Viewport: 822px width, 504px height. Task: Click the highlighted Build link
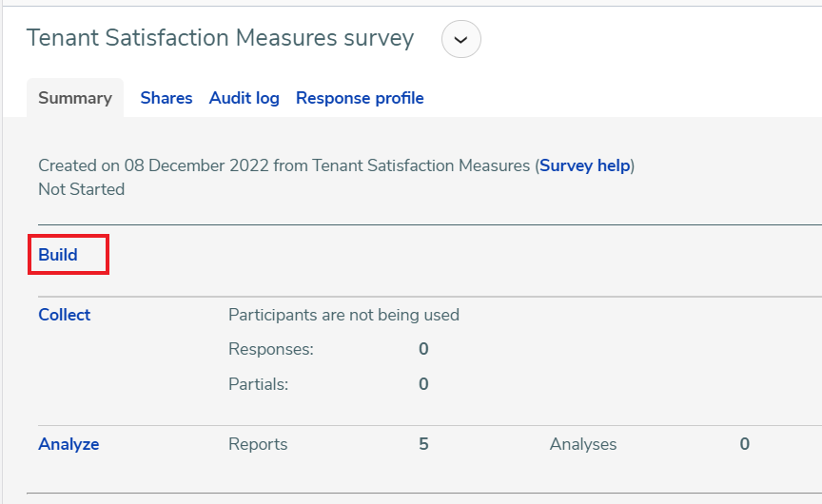point(58,255)
